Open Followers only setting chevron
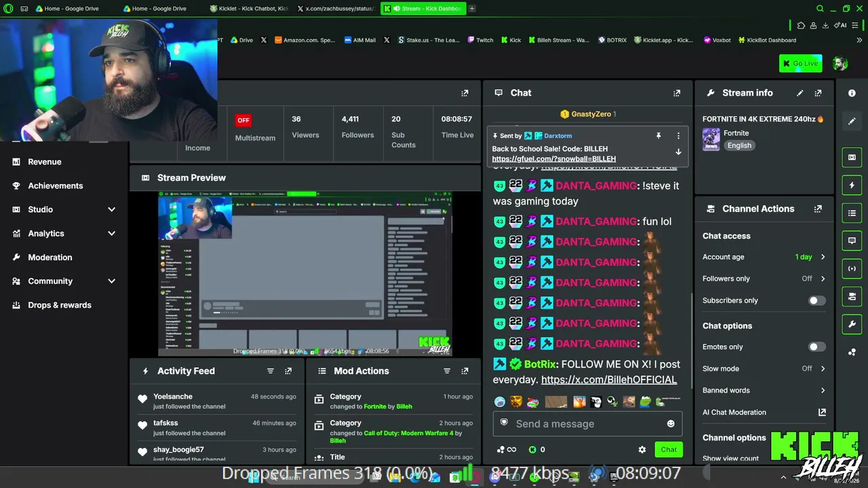The height and width of the screenshot is (488, 868). click(x=823, y=279)
